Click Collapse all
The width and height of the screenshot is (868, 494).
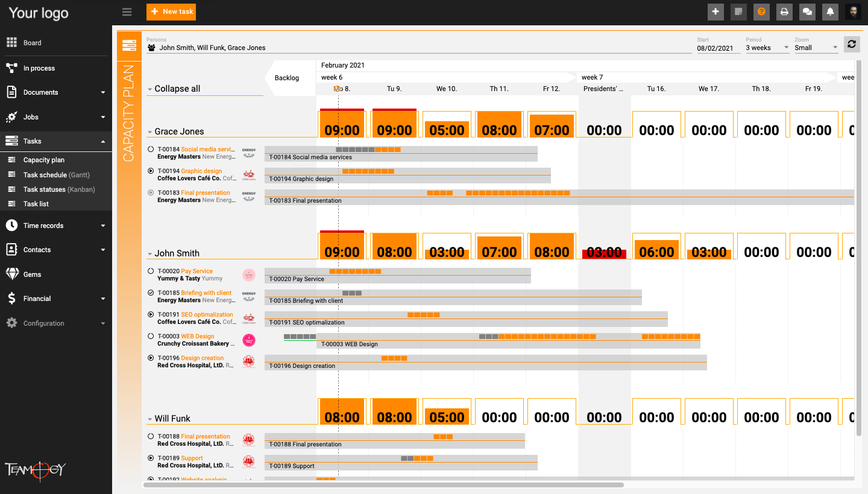(177, 89)
